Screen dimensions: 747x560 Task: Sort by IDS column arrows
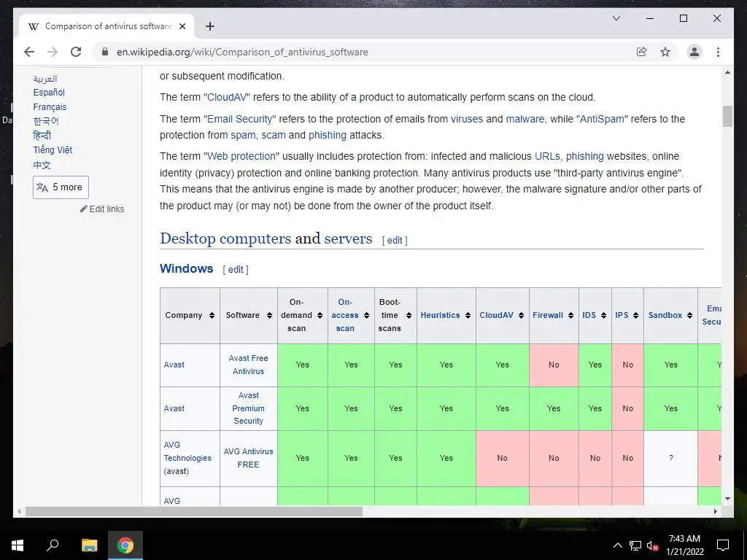(x=603, y=315)
